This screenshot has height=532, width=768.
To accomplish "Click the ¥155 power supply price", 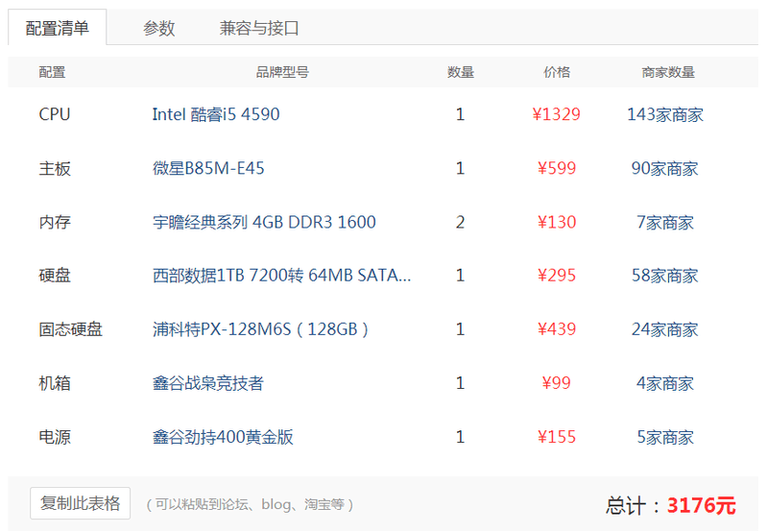I will (x=557, y=437).
